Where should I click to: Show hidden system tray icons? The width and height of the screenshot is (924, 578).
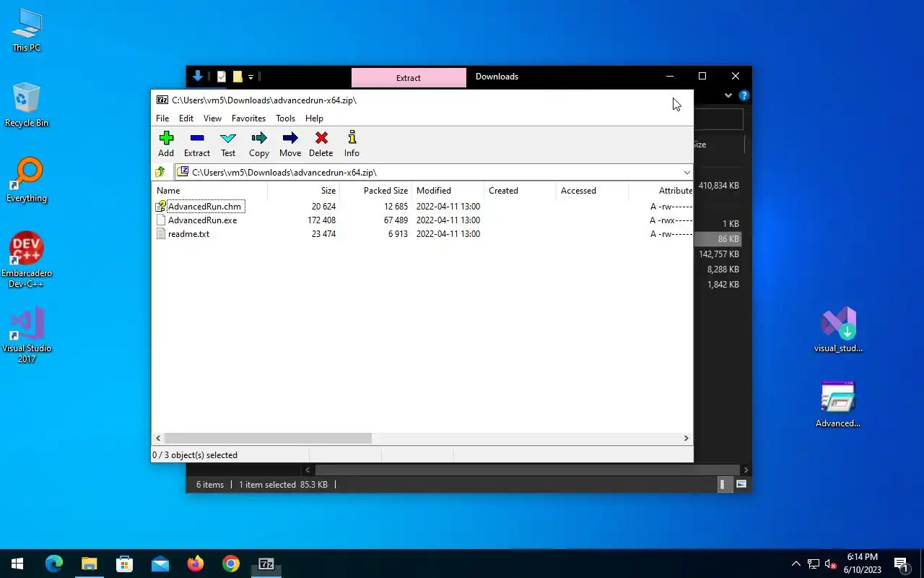(796, 564)
